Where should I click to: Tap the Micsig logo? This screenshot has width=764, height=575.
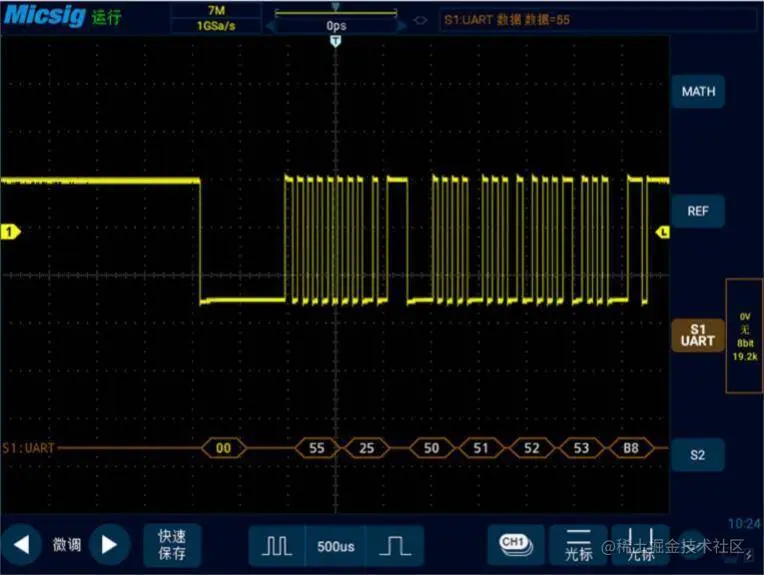pyautogui.click(x=45, y=15)
